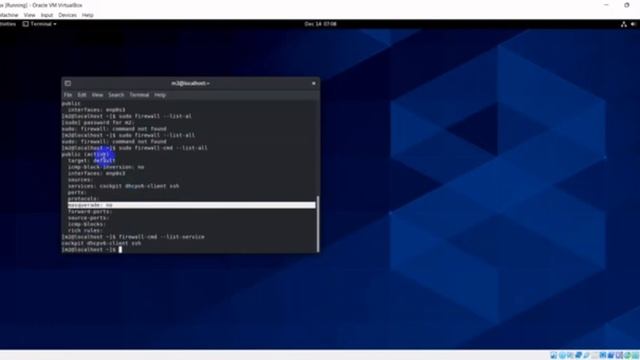Open the VirtualBox Devices menu
The width and height of the screenshot is (640, 360).
coord(67,15)
